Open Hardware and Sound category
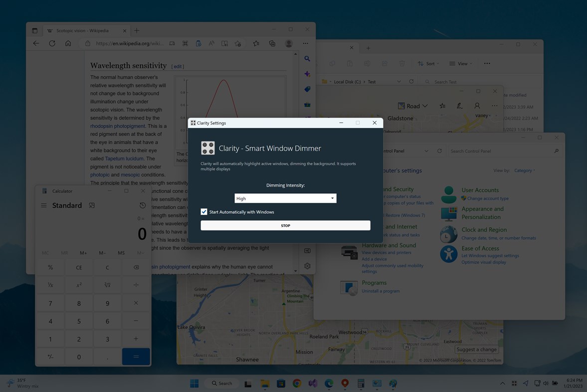The height and width of the screenshot is (392, 587). (x=389, y=246)
